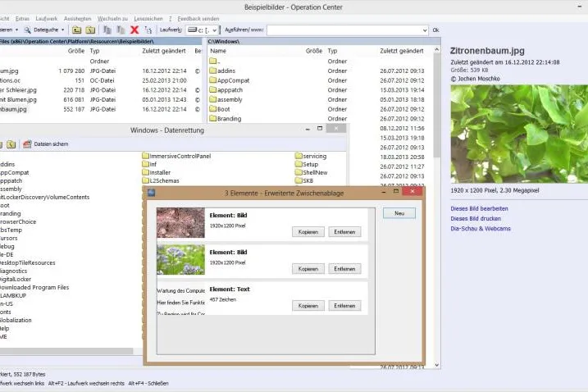The image size is (588, 392).
Task: Click Entfernen for the second image element
Action: click(344, 269)
